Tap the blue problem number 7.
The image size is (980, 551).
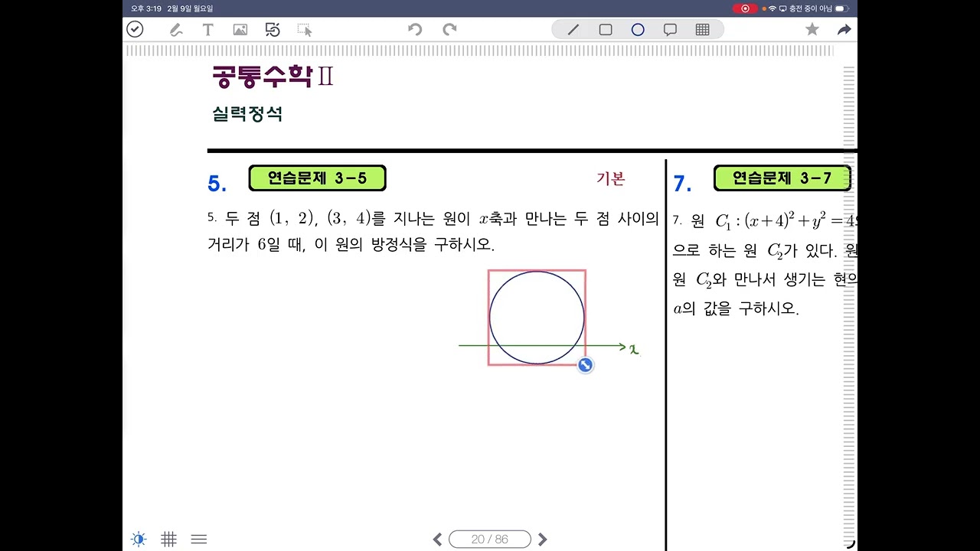pyautogui.click(x=682, y=184)
